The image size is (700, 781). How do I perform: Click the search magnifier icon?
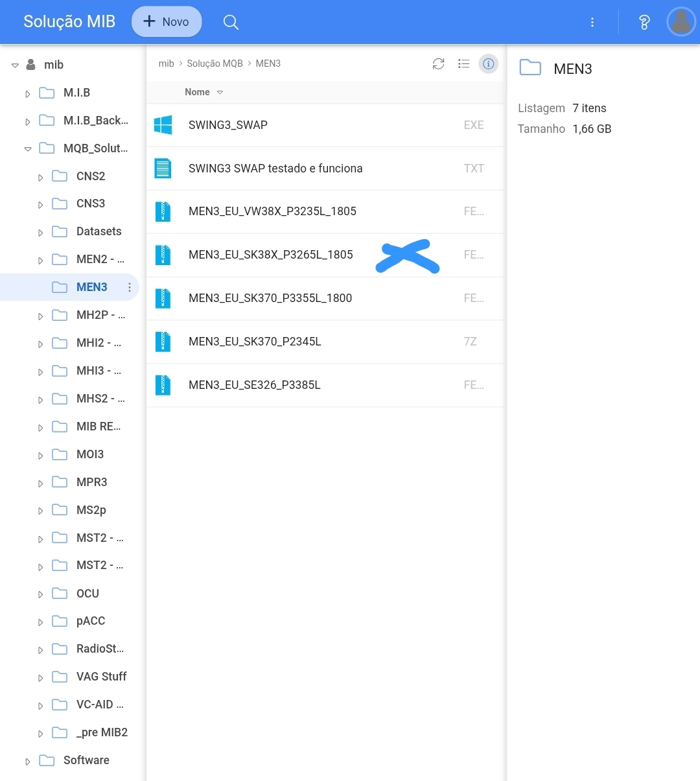[231, 22]
